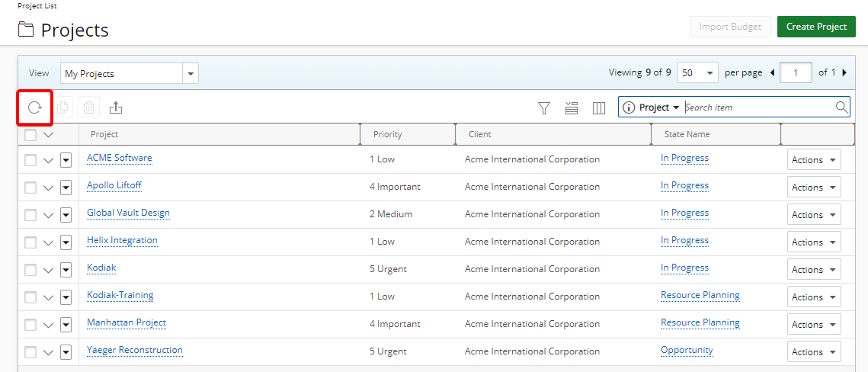
Task: Click the row grouping settings icon
Action: click(572, 108)
